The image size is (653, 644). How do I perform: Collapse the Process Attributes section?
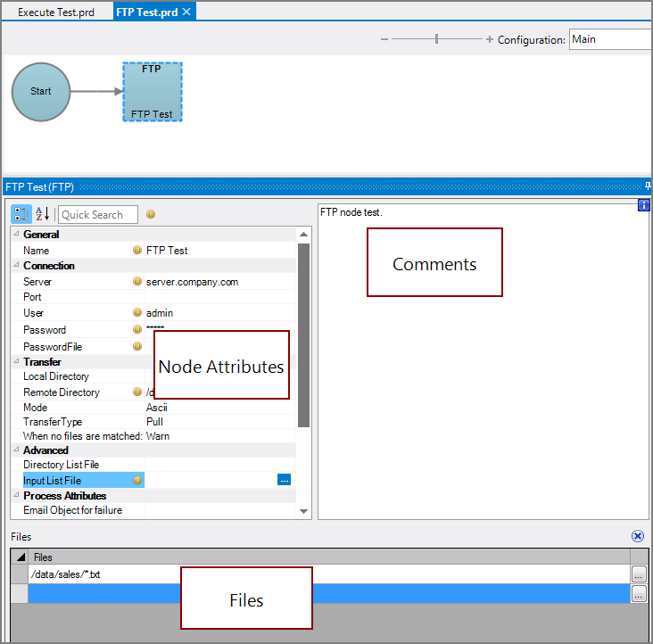tap(16, 494)
